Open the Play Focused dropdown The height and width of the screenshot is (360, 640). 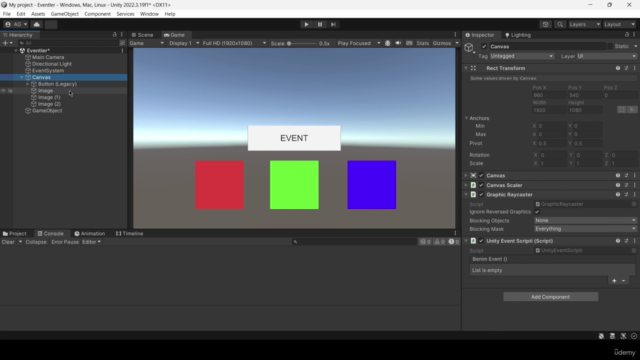pos(358,43)
